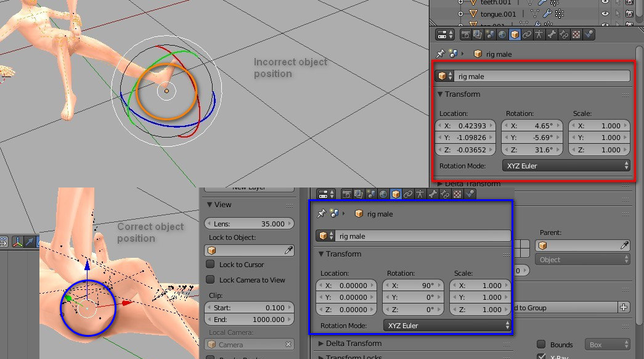Screen dimensions: 644x359
Task: Open the Object parent type dropdown
Action: 582,260
